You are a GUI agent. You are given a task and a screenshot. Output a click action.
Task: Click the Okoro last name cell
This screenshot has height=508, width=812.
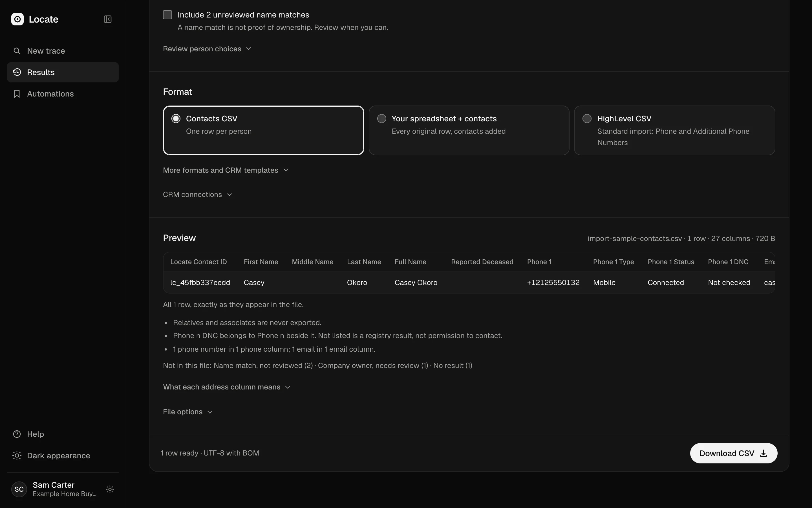[357, 283]
